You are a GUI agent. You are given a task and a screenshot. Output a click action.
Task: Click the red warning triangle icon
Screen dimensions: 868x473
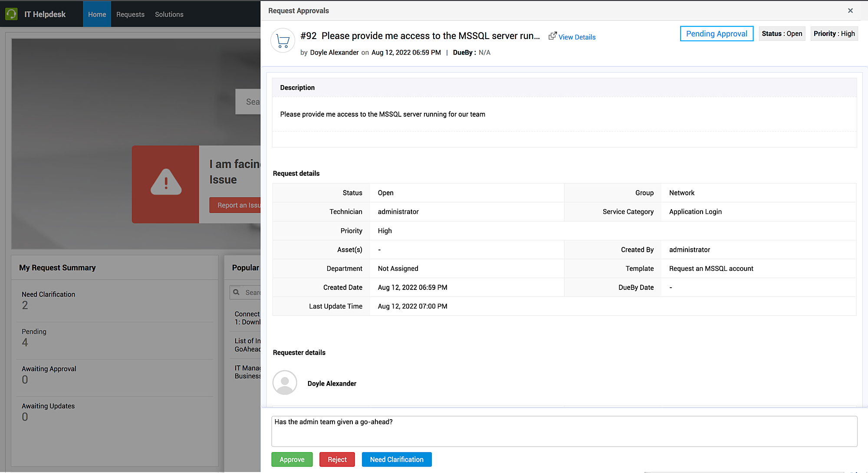pyautogui.click(x=166, y=183)
